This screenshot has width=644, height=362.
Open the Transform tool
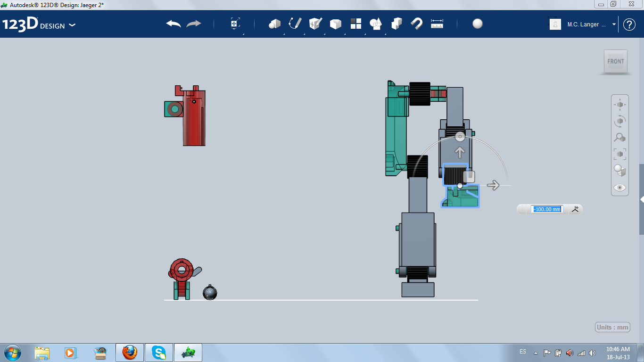coord(235,24)
